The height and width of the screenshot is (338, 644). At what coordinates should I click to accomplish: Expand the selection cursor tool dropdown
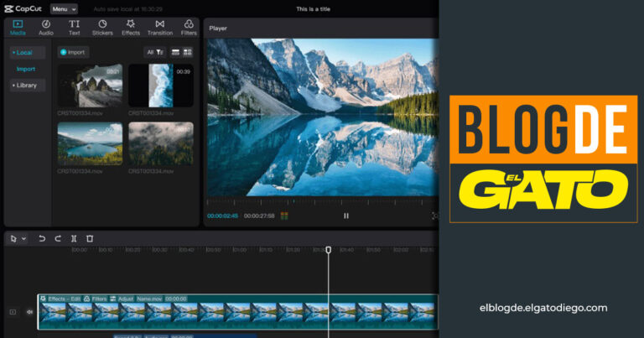point(23,239)
